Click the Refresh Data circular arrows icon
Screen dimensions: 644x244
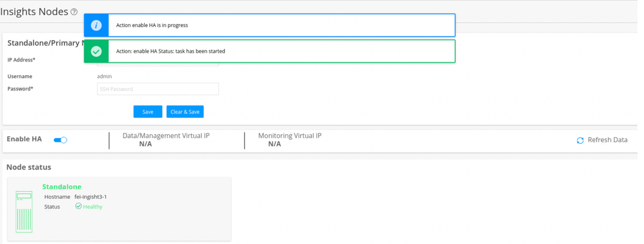click(x=580, y=140)
